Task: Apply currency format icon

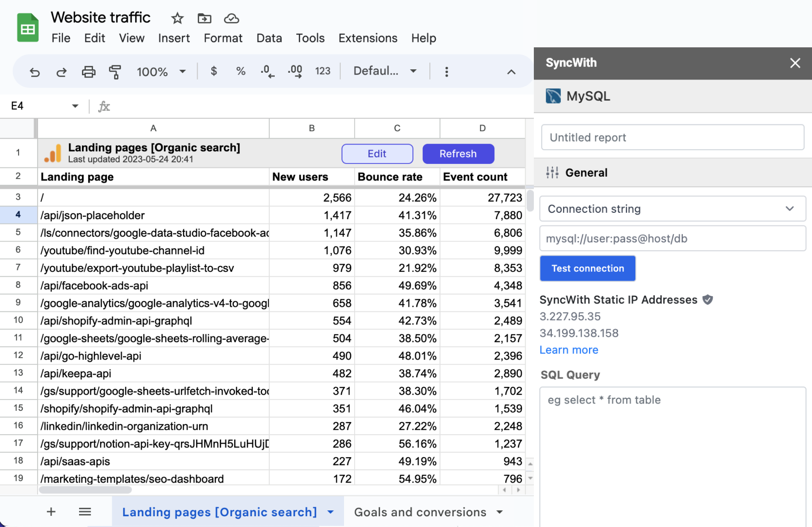Action: click(214, 71)
